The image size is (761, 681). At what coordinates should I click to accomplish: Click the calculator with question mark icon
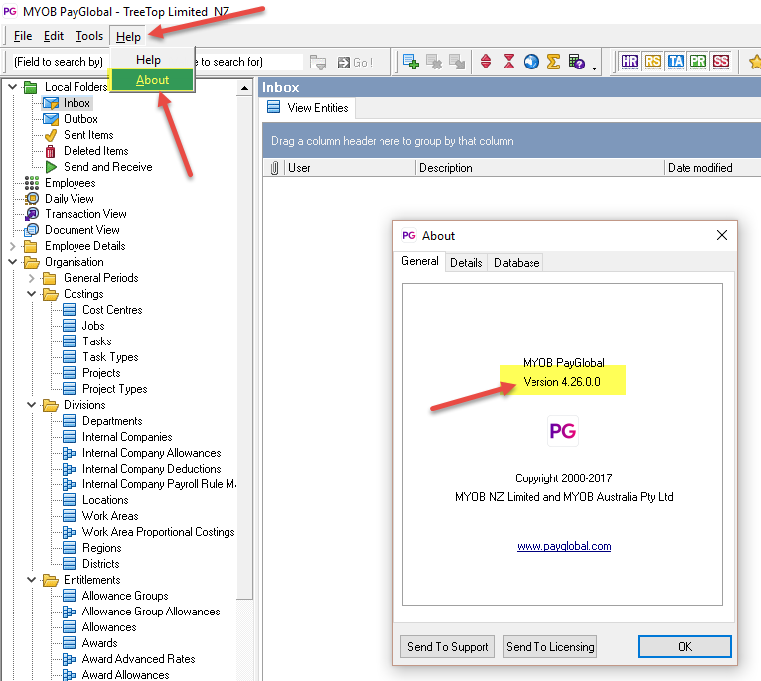(577, 62)
